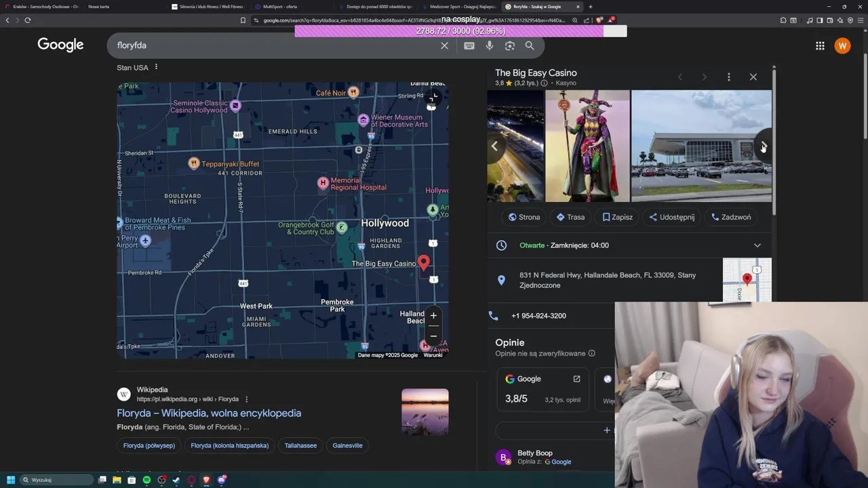Reload the current page
The width and height of the screenshot is (868, 488).
(28, 20)
